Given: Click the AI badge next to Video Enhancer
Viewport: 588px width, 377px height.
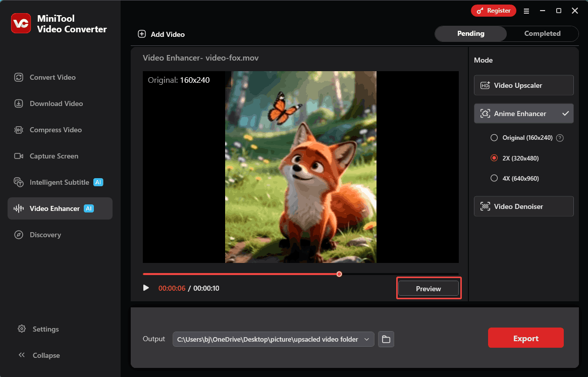Looking at the screenshot, I should click(x=89, y=208).
